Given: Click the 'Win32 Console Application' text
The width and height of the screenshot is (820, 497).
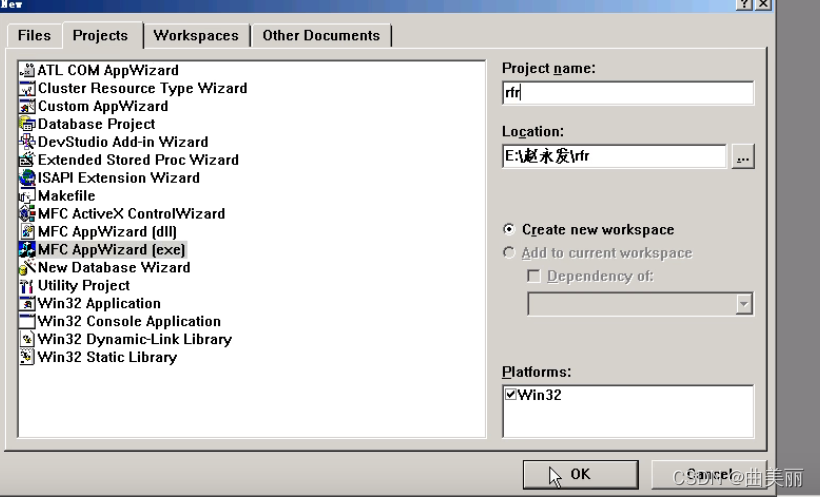Looking at the screenshot, I should (129, 321).
